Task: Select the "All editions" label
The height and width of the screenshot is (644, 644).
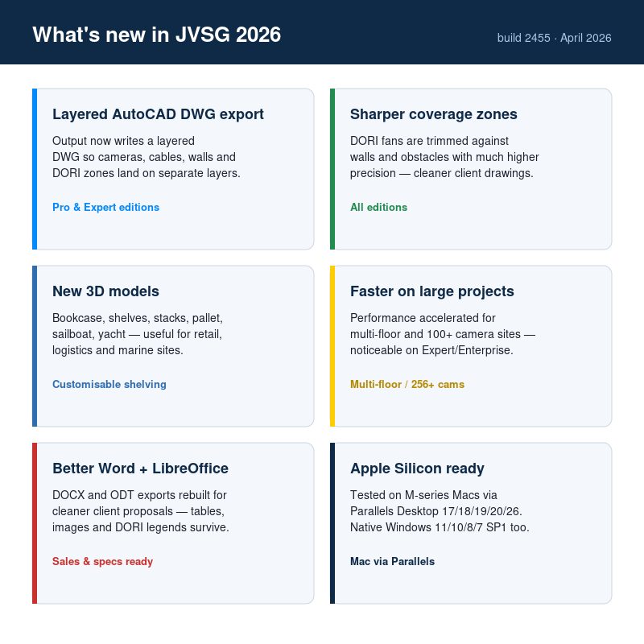Action: (378, 207)
